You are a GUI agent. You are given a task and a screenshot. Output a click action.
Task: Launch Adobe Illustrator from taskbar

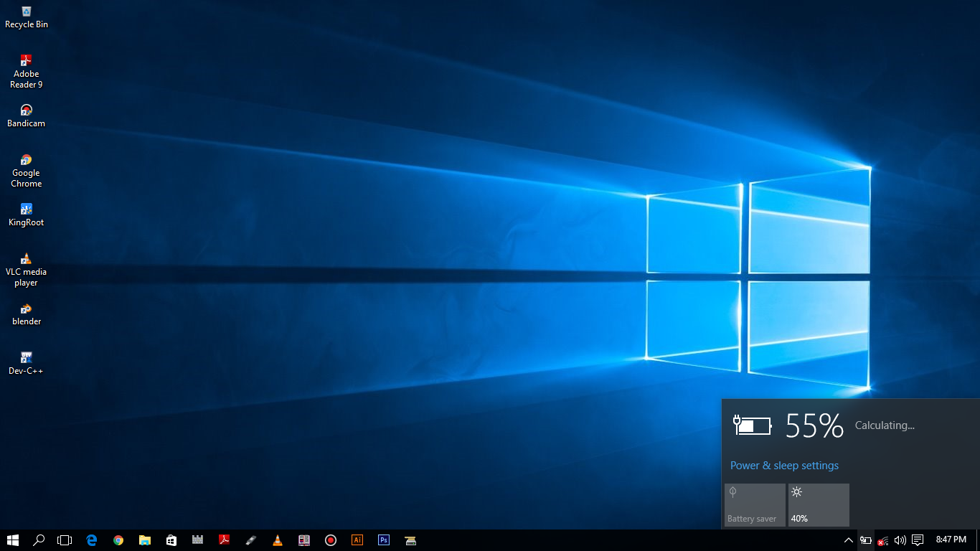pyautogui.click(x=357, y=540)
